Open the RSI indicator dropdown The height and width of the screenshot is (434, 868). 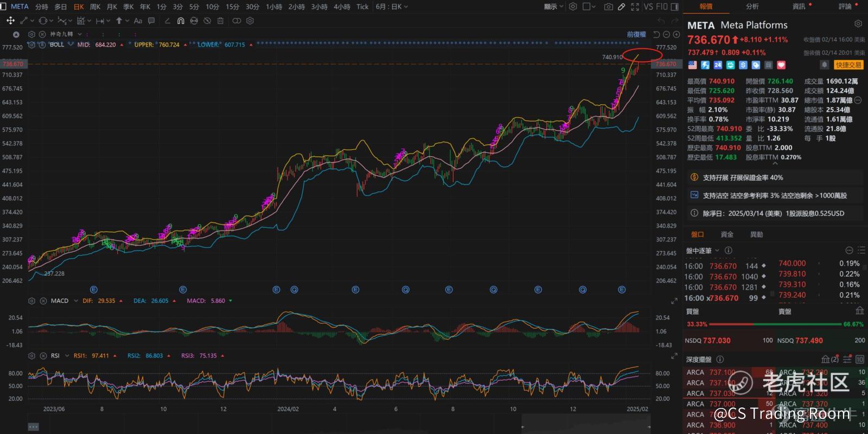67,356
